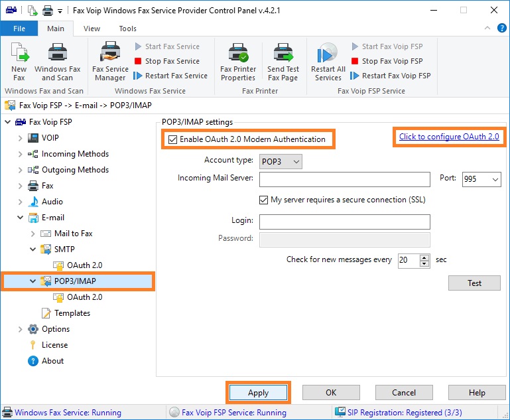This screenshot has height=420, width=510.
Task: Click Restart All Services
Action: click(x=328, y=62)
